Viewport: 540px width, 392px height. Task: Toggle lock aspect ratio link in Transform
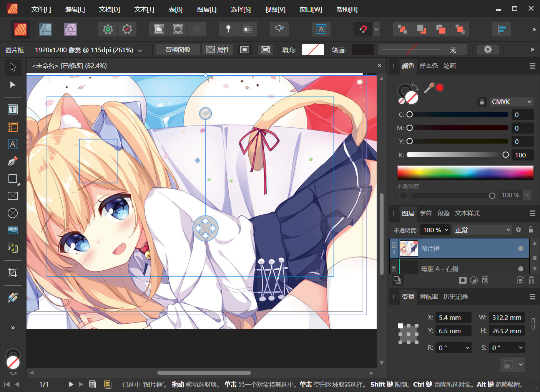point(533,324)
